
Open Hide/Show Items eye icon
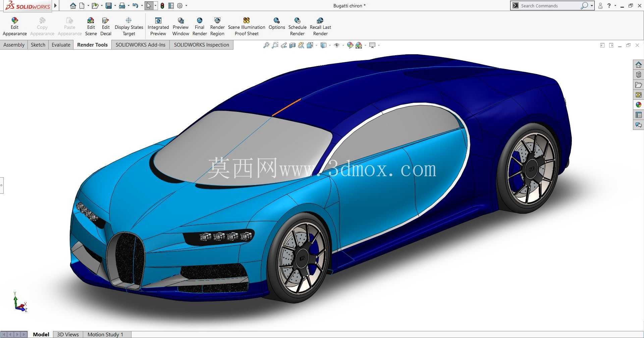click(x=337, y=45)
